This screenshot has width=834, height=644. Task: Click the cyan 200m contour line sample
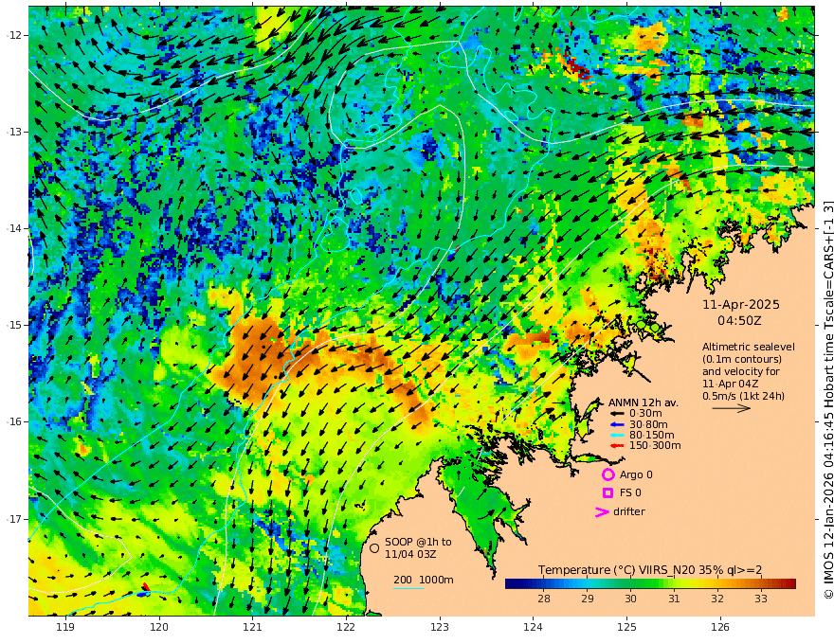coord(408,588)
